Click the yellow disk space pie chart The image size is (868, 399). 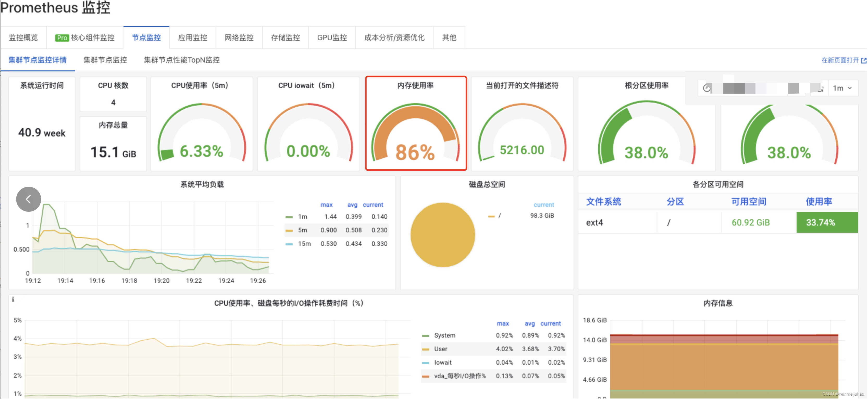pos(443,235)
